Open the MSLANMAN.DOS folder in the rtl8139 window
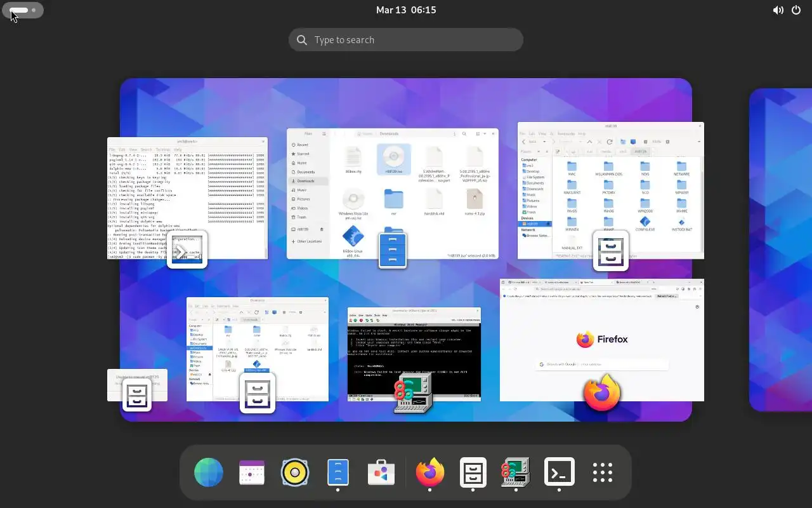Viewport: 812px width, 508px height. coord(608,168)
